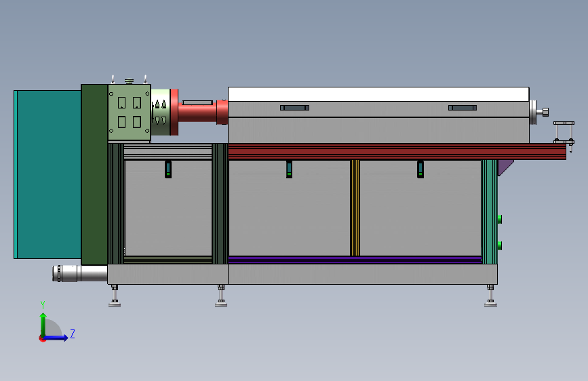This screenshot has width=588, height=381.
Task: Click the lower green button on right column
Action: [x=500, y=245]
